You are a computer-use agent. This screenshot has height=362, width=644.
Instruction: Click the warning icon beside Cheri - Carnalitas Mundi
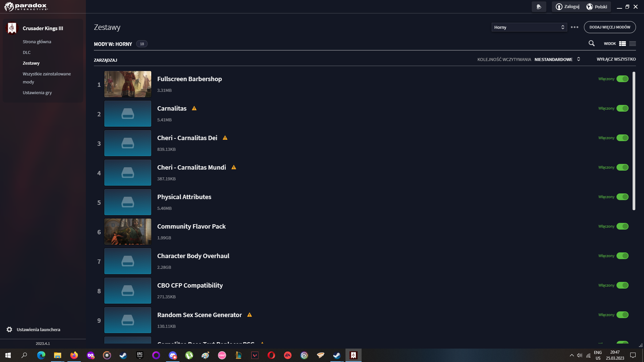click(x=234, y=167)
